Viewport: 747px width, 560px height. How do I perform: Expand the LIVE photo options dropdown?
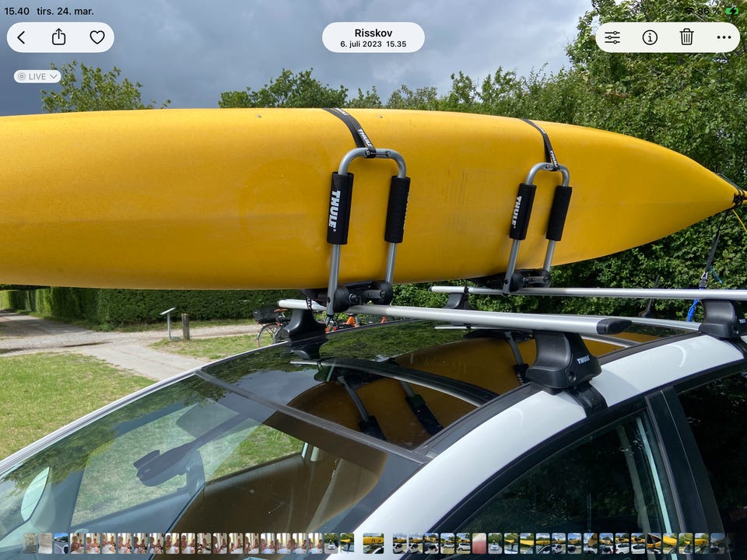coord(37,76)
